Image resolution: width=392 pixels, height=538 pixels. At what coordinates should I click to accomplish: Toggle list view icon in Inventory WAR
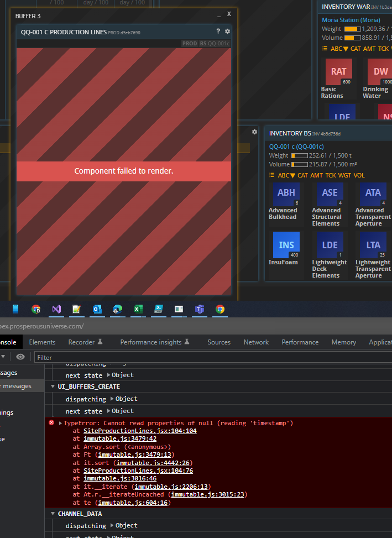(x=325, y=49)
